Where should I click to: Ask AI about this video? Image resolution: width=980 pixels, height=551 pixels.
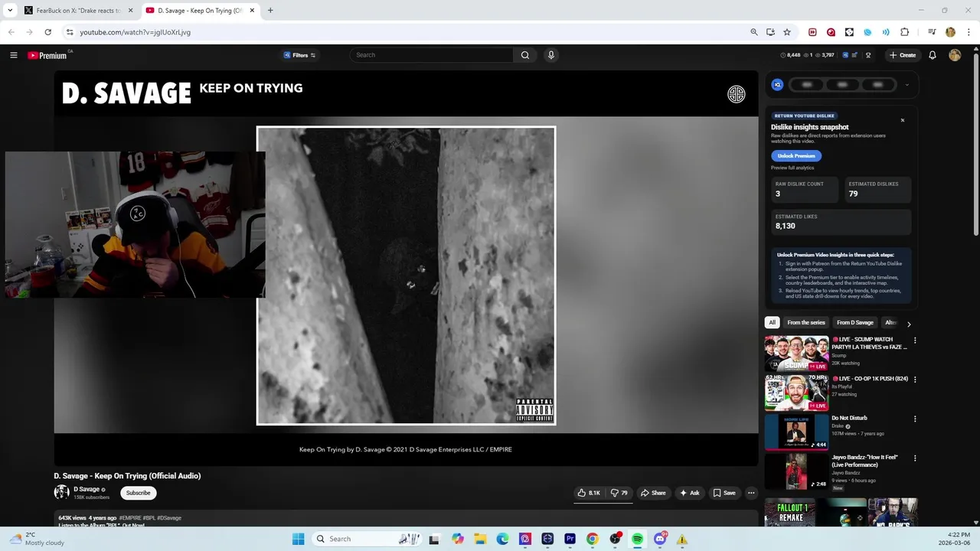689,493
